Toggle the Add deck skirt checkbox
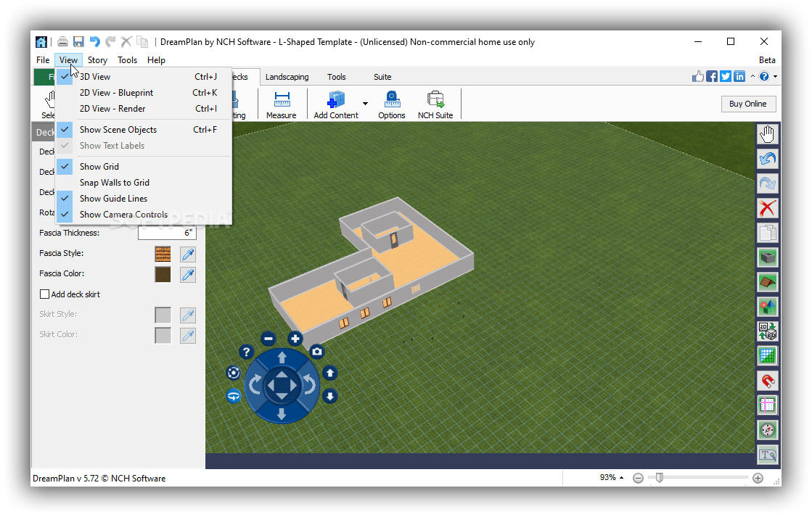Screen dimensions: 812x517 click(44, 294)
